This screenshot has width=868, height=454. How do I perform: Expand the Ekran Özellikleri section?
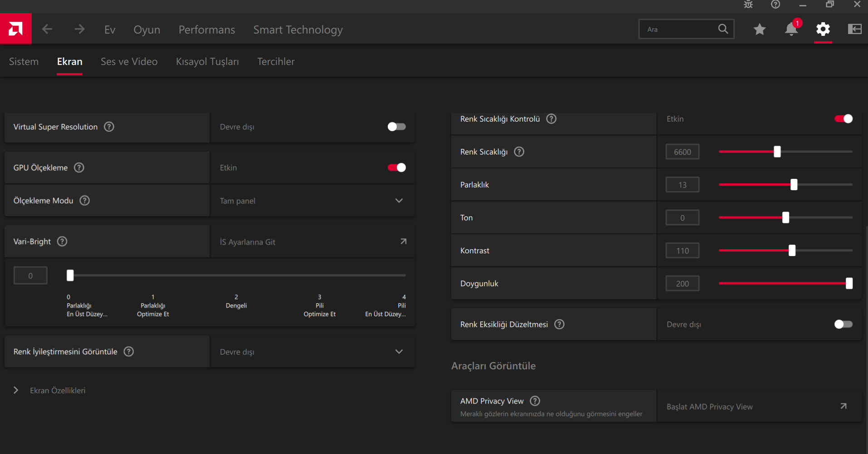pyautogui.click(x=16, y=390)
